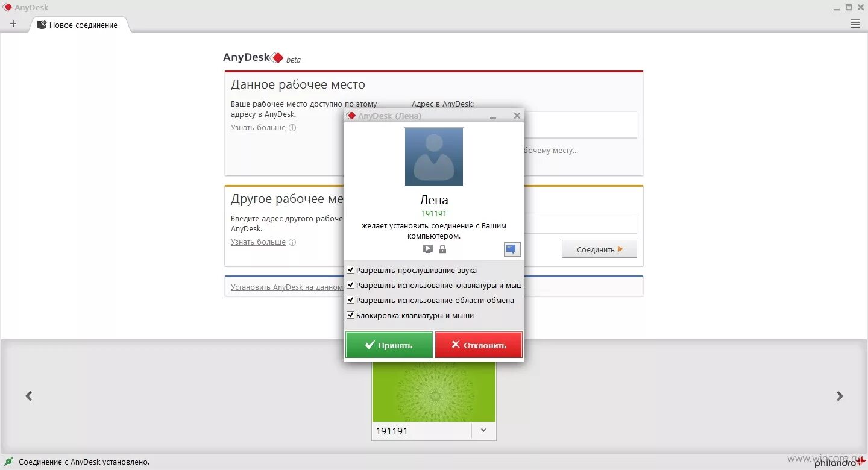Open Узнать больше link under Данное рабочее место
This screenshot has height=470, width=868.
click(258, 128)
